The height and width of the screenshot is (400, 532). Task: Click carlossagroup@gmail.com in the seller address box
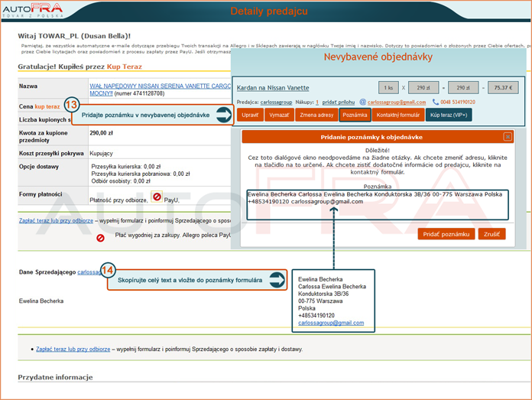point(331,323)
